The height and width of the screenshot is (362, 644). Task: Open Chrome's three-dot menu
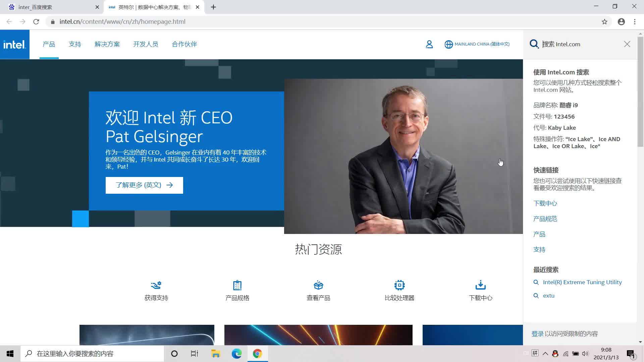point(635,22)
